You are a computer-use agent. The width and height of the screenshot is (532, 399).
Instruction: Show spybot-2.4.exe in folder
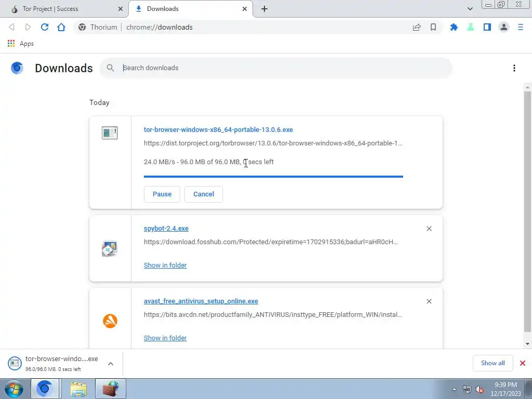point(165,265)
